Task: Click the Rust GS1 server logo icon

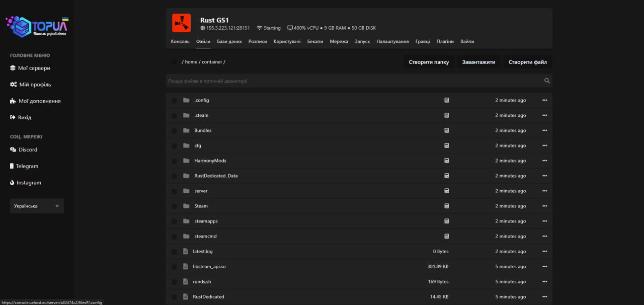Action: point(181,23)
